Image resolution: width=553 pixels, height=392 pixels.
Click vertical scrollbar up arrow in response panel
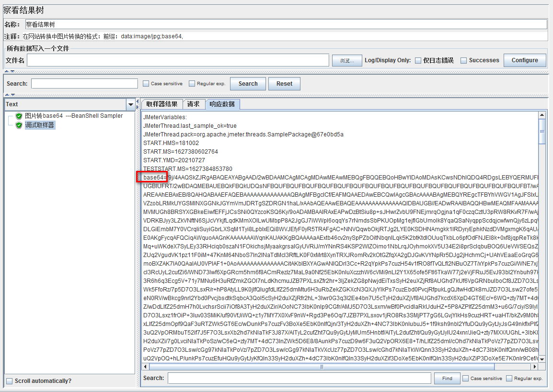[542, 115]
